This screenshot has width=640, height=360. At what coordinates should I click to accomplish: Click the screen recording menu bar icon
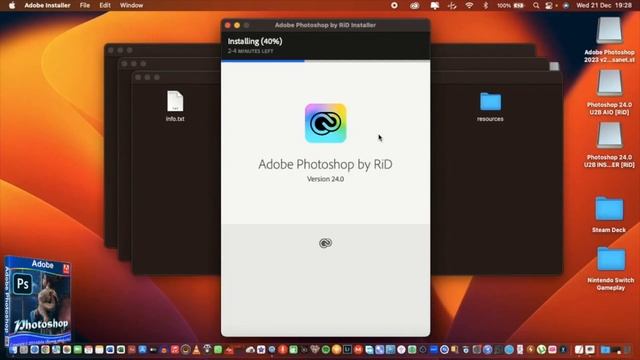[x=394, y=5]
